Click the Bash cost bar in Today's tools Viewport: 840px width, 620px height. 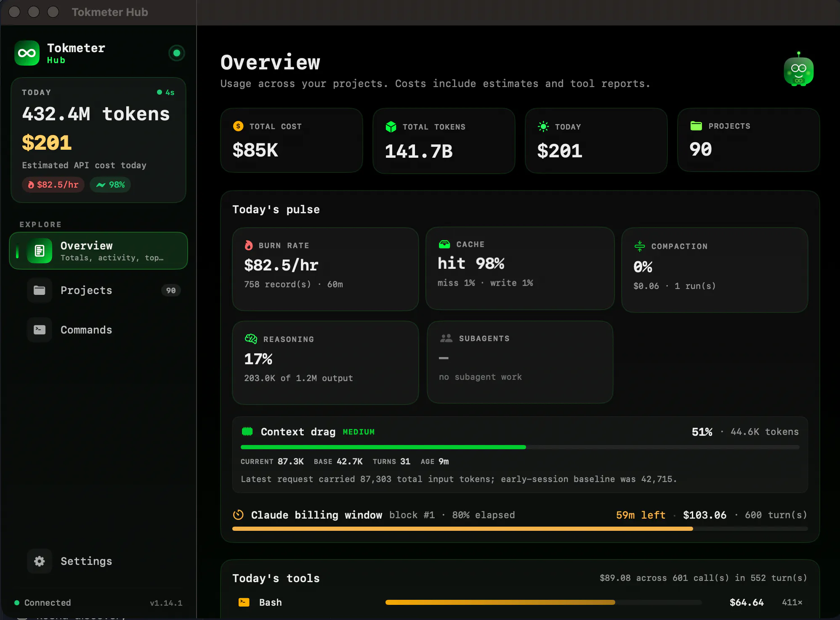click(543, 602)
